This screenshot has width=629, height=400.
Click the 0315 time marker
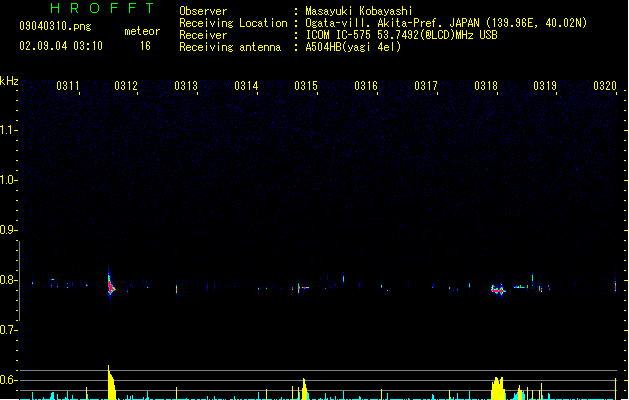[306, 86]
